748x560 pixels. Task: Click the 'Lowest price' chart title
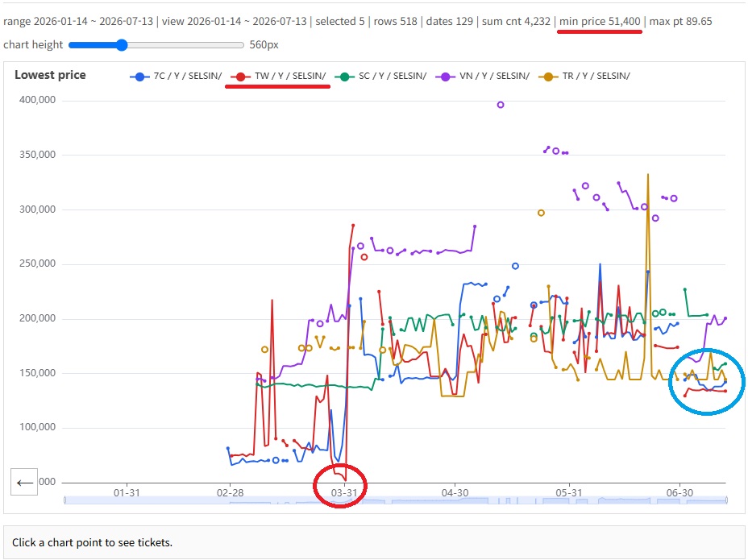coord(50,75)
